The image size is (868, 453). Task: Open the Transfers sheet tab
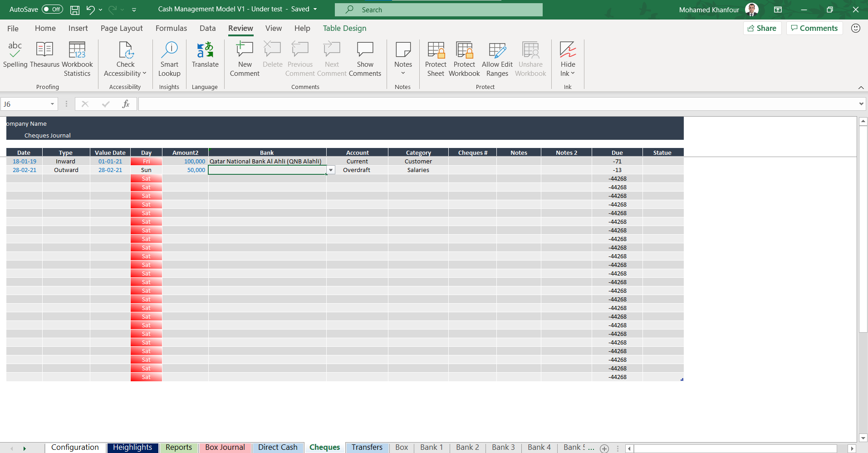(367, 448)
